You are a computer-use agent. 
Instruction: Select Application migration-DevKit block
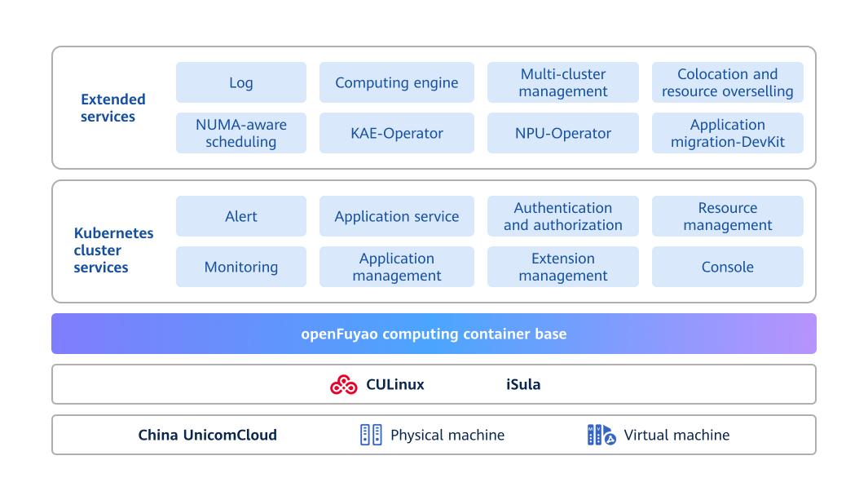click(727, 133)
